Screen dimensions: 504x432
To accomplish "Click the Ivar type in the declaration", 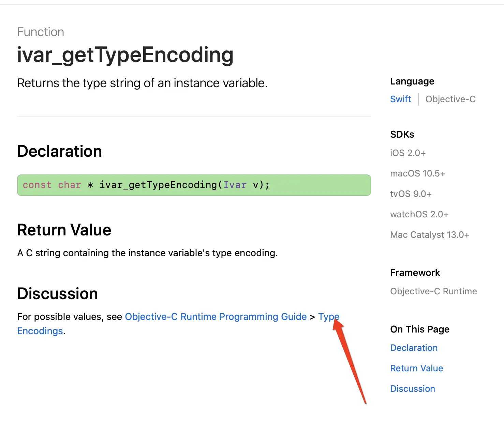I will coord(235,185).
